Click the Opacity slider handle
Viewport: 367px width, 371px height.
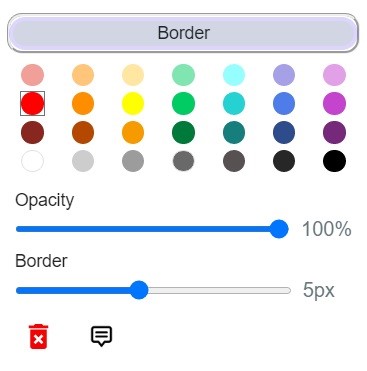click(279, 229)
